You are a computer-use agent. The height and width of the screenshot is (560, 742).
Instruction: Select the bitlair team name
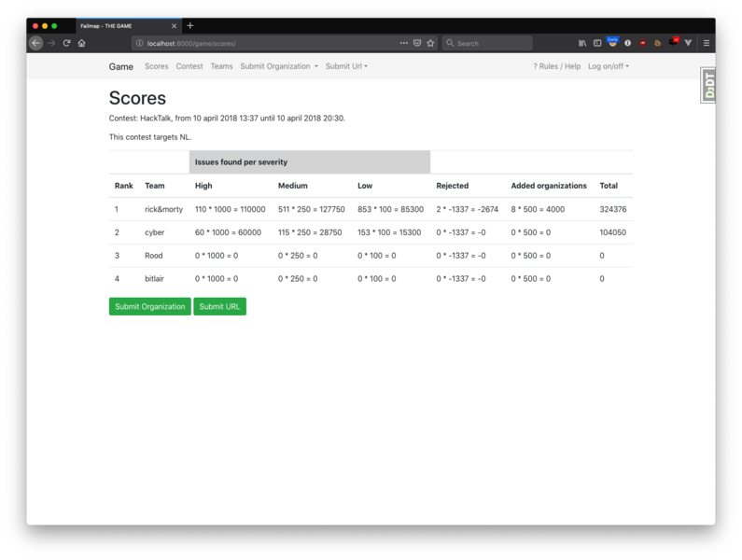coord(154,279)
